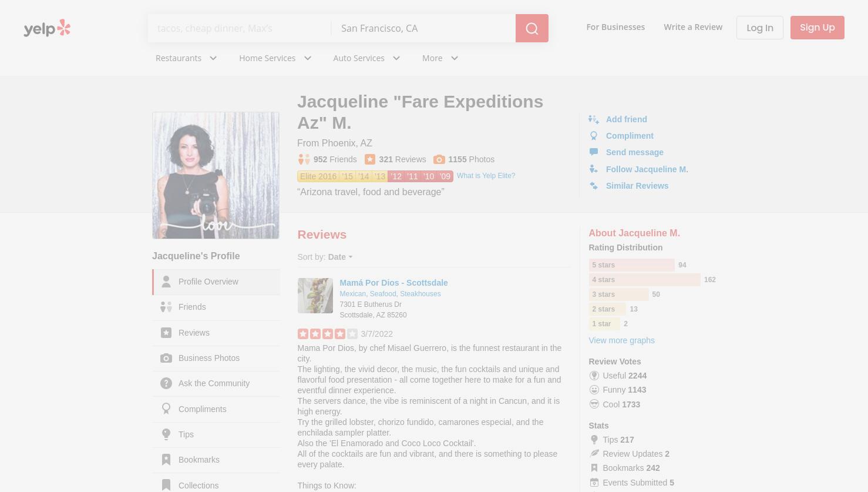
Task: Click the Yelp logo
Action: tap(47, 28)
